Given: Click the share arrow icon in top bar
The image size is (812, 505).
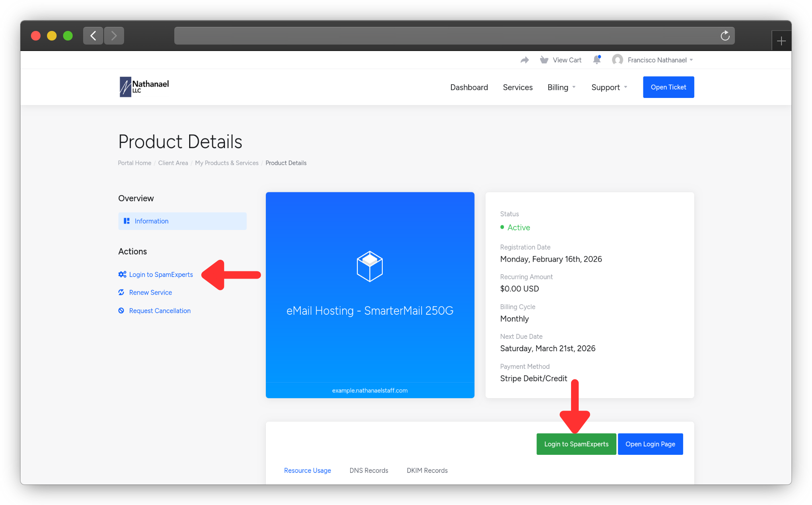Looking at the screenshot, I should tap(524, 60).
